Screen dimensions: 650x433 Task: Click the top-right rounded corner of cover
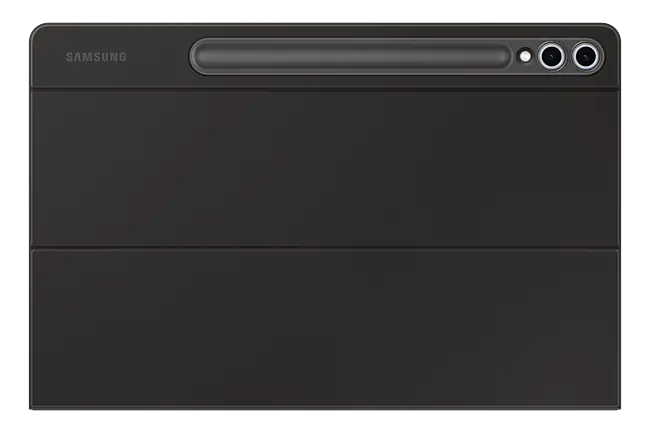pos(613,31)
